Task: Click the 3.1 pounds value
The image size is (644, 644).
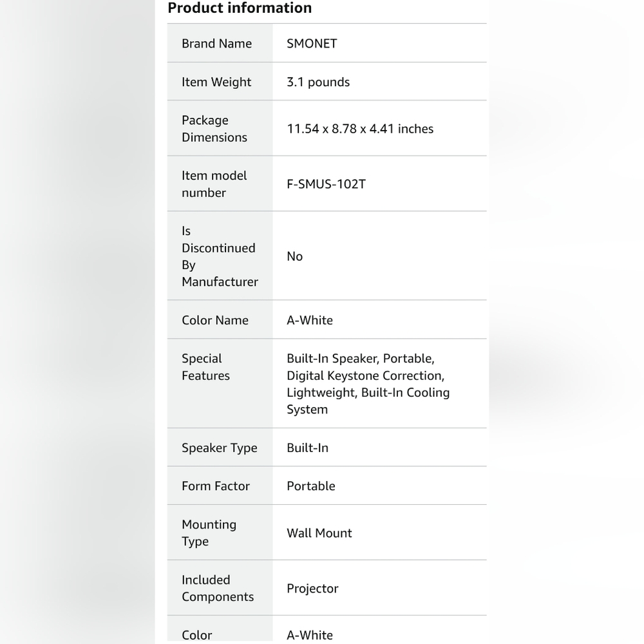Action: pos(318,82)
